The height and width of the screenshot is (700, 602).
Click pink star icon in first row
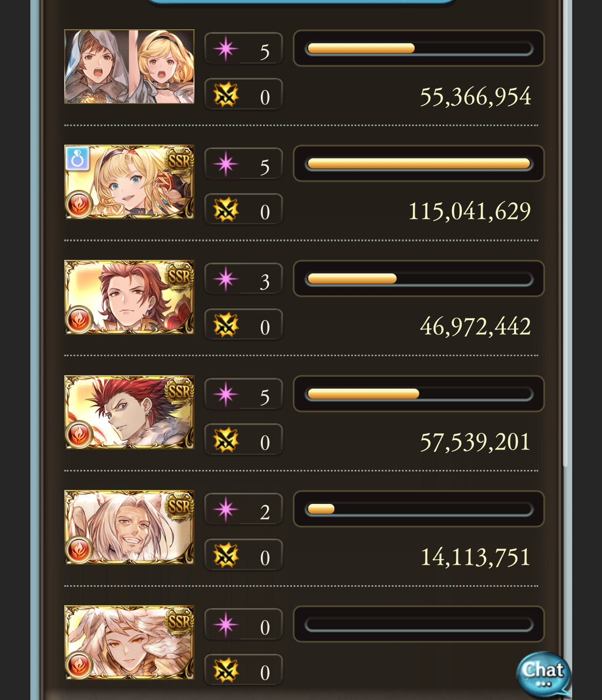(x=225, y=49)
